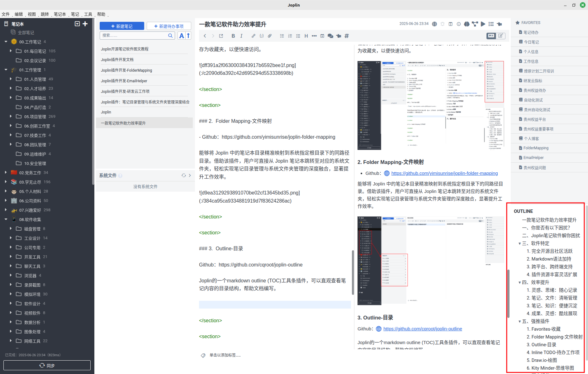Collapse all notebooks using box-arrow icon
Viewport: 588px width, 374px height.
point(77,24)
